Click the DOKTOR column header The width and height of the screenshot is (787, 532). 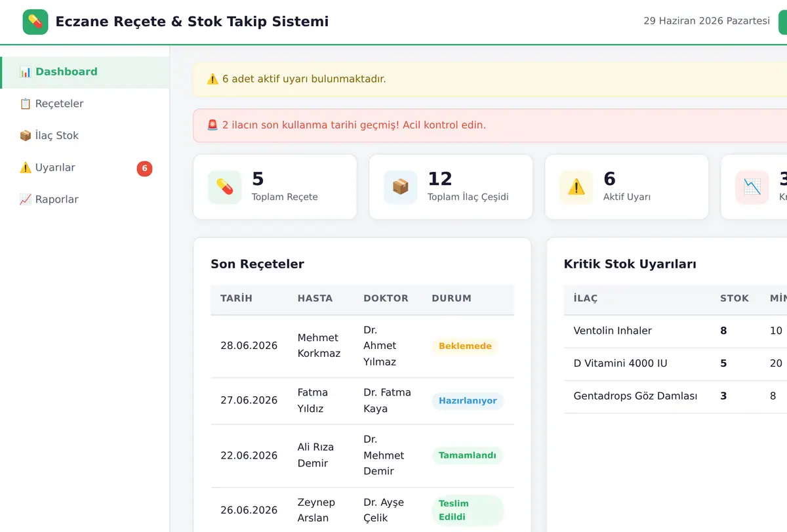click(386, 298)
